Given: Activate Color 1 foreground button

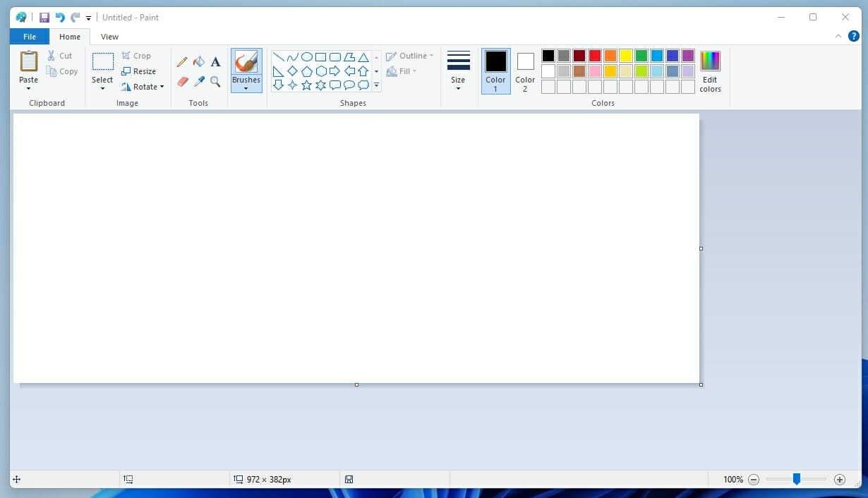Looking at the screenshot, I should pyautogui.click(x=495, y=71).
